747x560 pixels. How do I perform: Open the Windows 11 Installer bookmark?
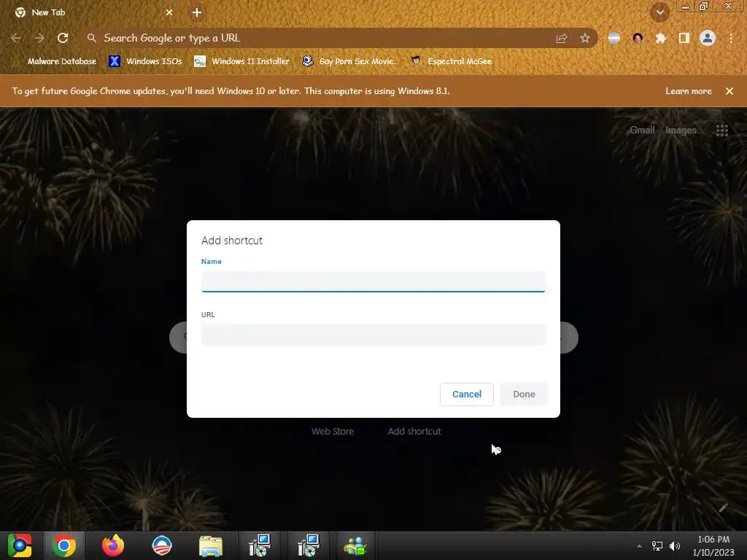pos(242,61)
